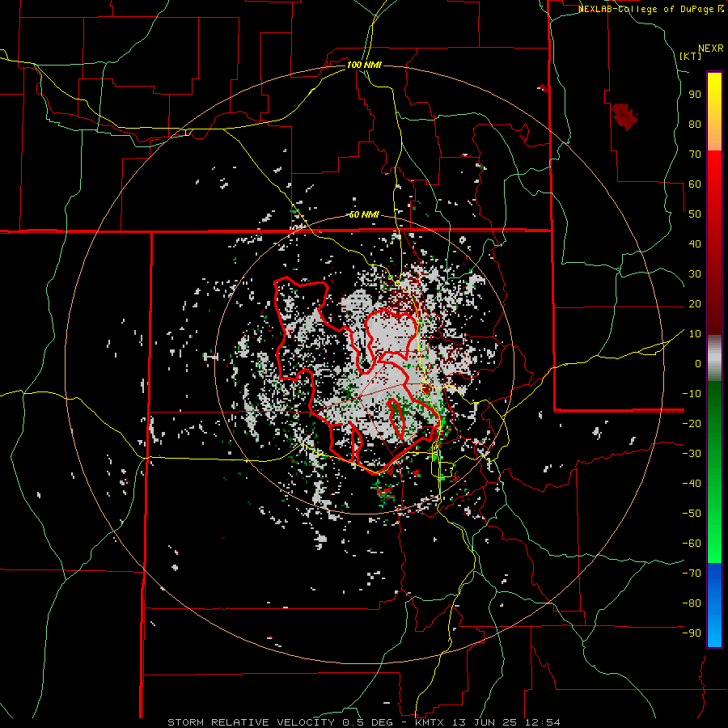Click the 50 value on velocity scale

pos(695,214)
